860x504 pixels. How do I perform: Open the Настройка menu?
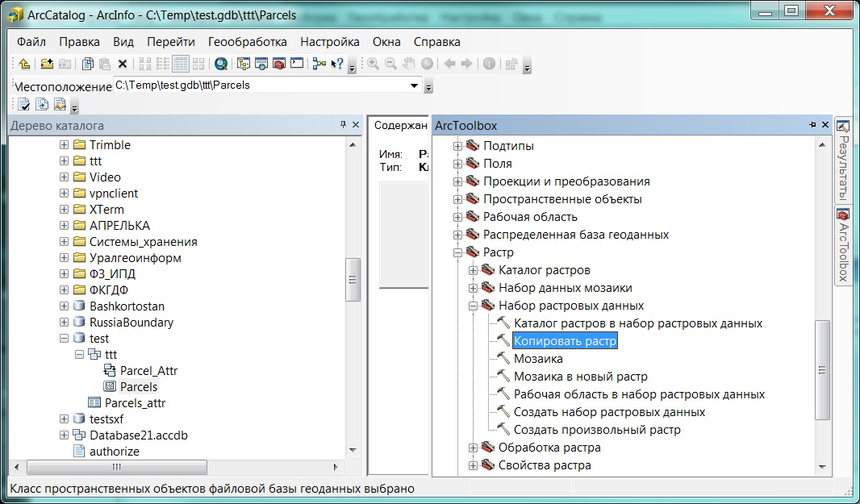point(330,42)
